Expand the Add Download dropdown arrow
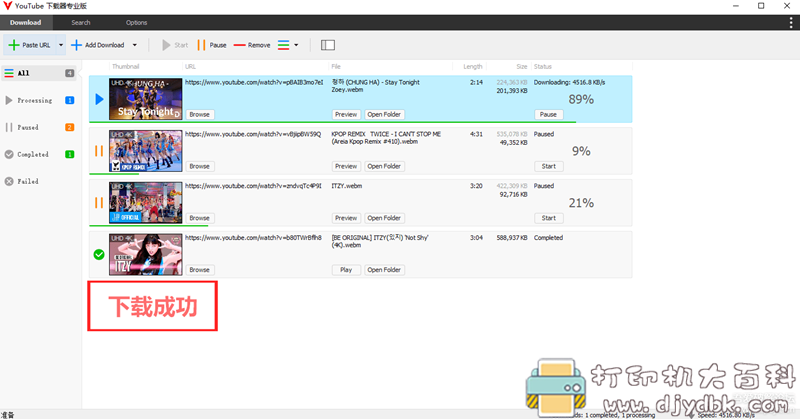This screenshot has width=800, height=419. pyautogui.click(x=135, y=45)
